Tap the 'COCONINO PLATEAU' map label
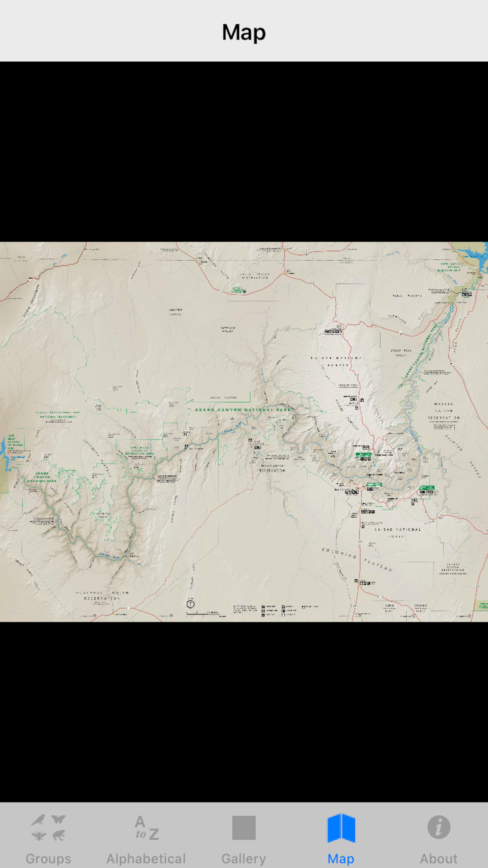This screenshot has height=868, width=488. pyautogui.click(x=357, y=560)
